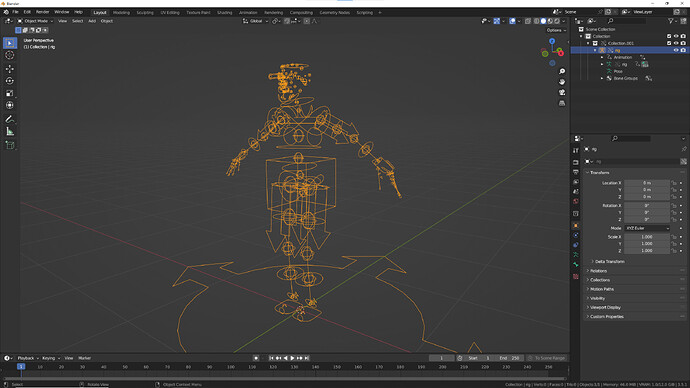The width and height of the screenshot is (690, 388).
Task: Toggle render camera icon of rig object
Action: [x=683, y=50]
